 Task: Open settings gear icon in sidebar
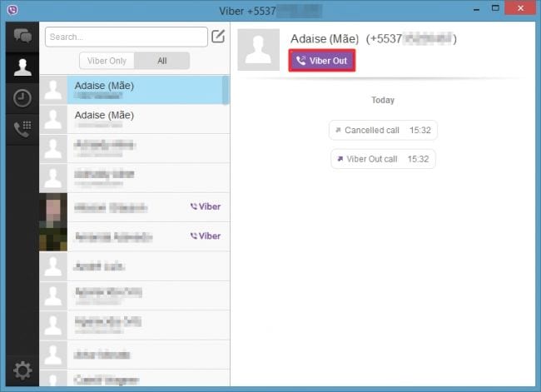coord(22,370)
